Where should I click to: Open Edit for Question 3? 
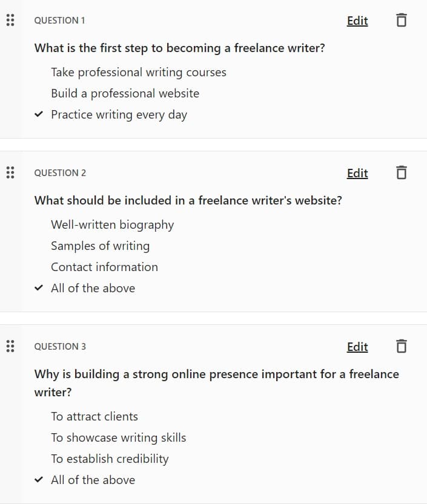pos(357,347)
